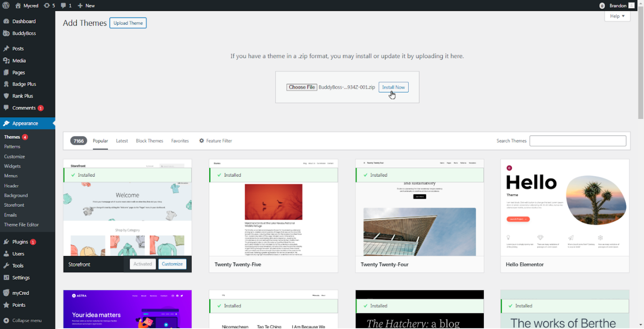Viewport: 644px width, 329px height.
Task: Click the Media icon in sidebar
Action: tap(6, 60)
